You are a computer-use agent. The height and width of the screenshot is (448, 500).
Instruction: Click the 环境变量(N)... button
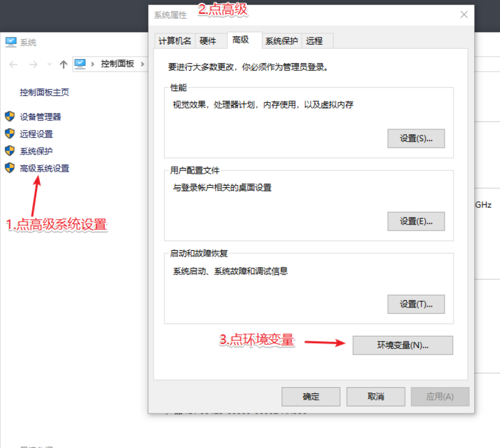pyautogui.click(x=402, y=345)
